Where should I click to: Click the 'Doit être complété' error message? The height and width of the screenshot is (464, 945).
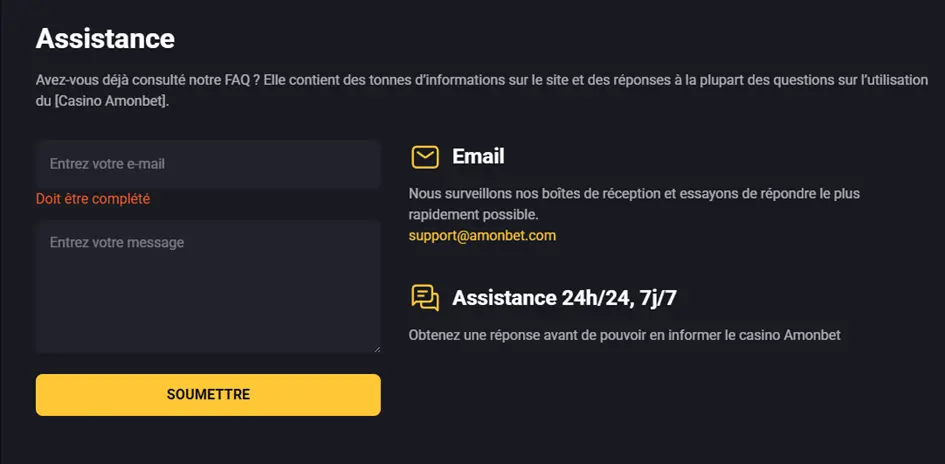(x=93, y=199)
